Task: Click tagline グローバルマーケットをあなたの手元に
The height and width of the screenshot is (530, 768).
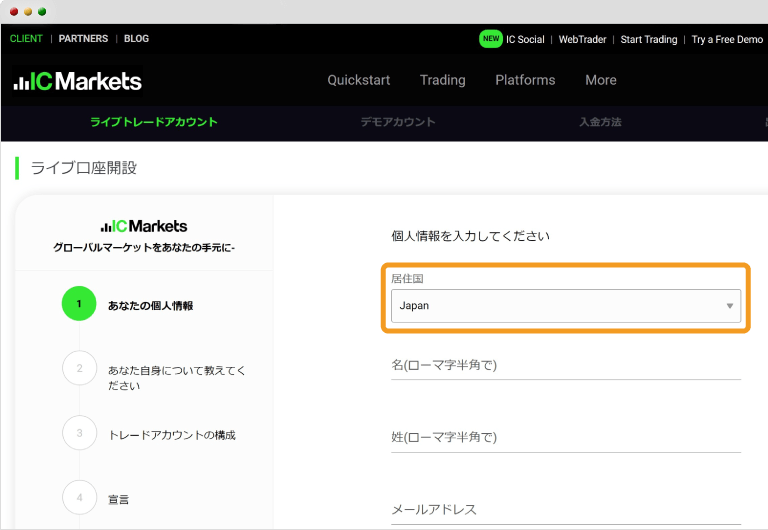Action: (x=144, y=248)
